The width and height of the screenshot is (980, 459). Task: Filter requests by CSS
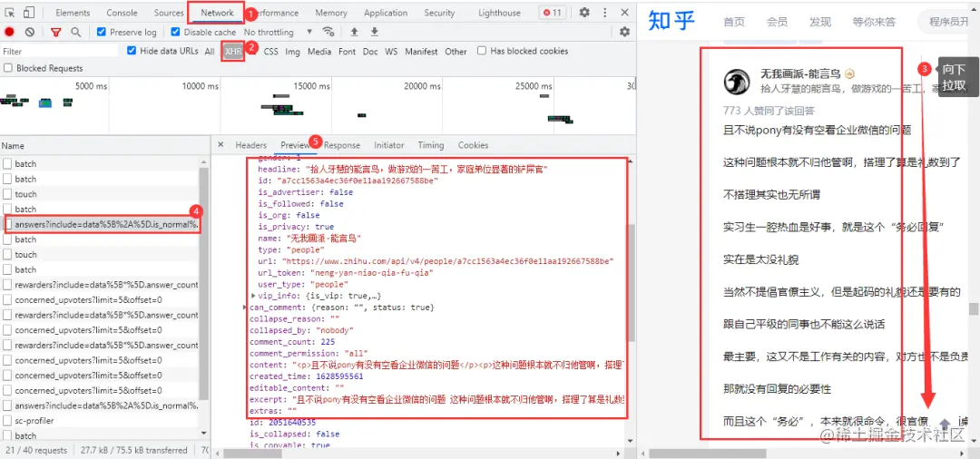270,51
